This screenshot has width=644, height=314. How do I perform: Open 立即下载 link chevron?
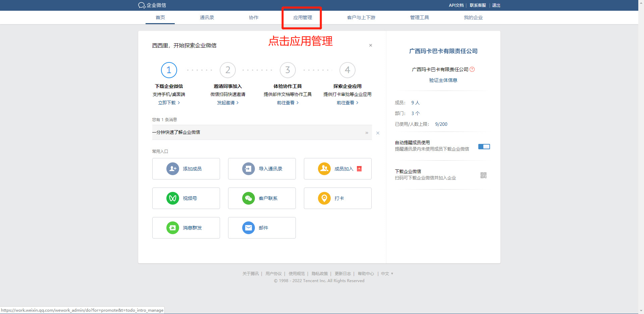click(179, 103)
